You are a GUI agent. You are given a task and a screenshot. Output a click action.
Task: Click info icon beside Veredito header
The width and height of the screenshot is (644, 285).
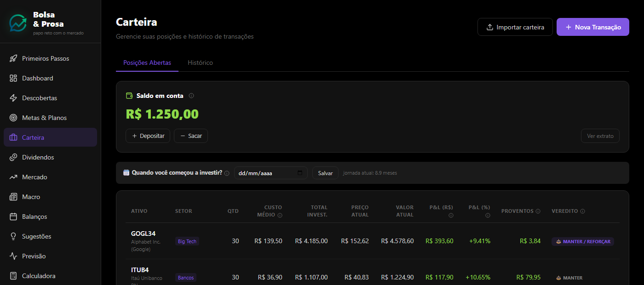click(582, 211)
